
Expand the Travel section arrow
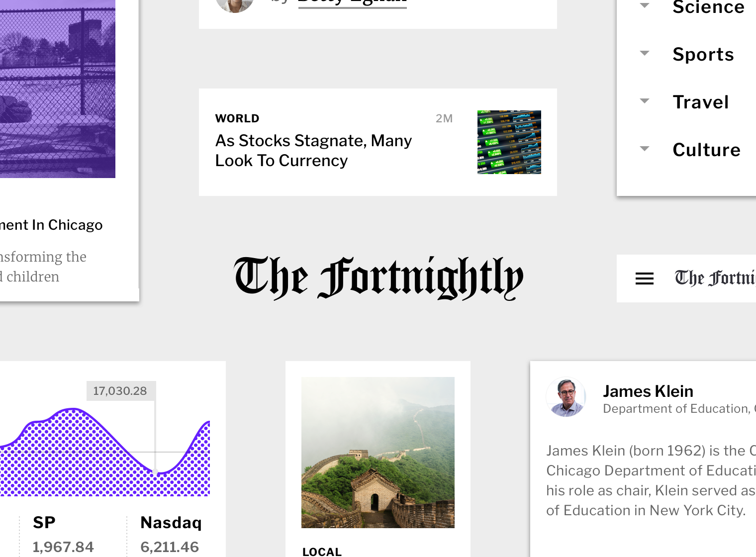coord(644,101)
